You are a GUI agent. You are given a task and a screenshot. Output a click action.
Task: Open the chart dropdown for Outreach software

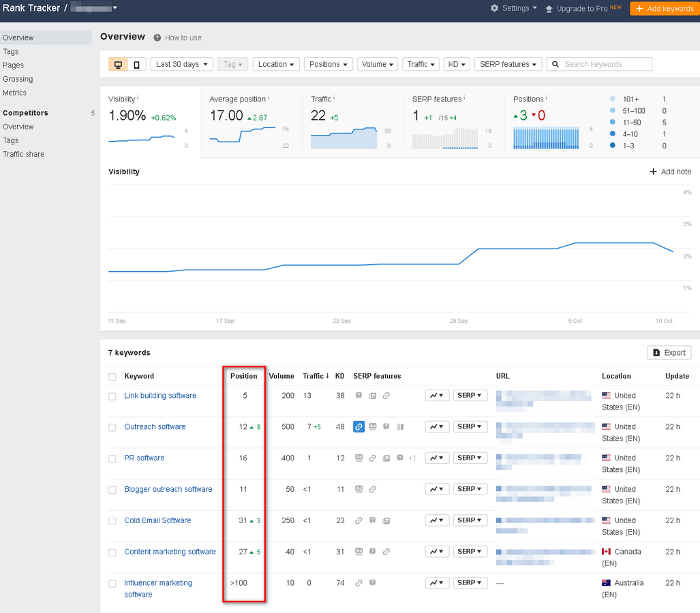tap(437, 426)
